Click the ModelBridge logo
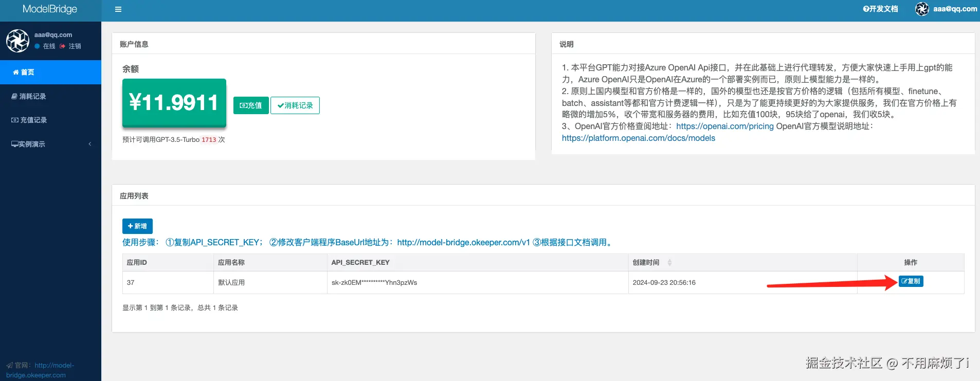 point(50,9)
